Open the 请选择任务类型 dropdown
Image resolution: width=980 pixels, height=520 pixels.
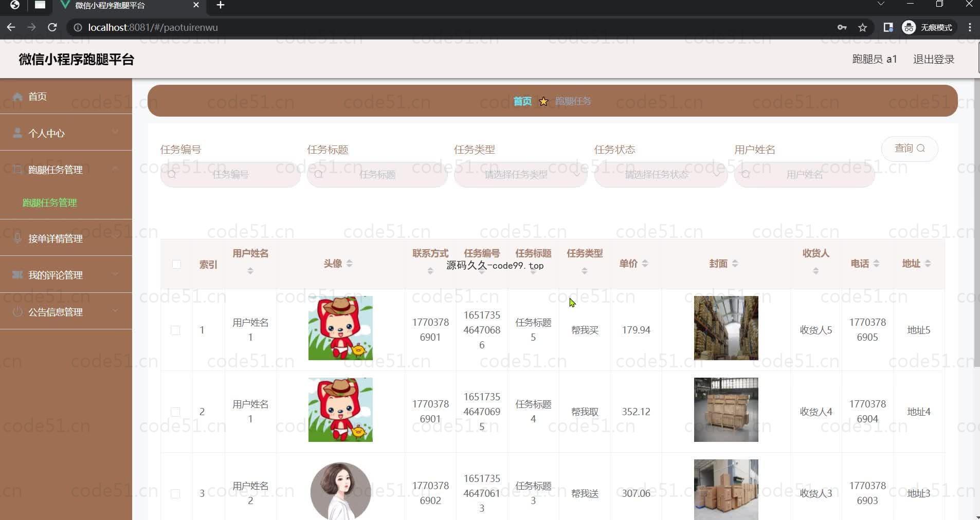click(x=520, y=175)
